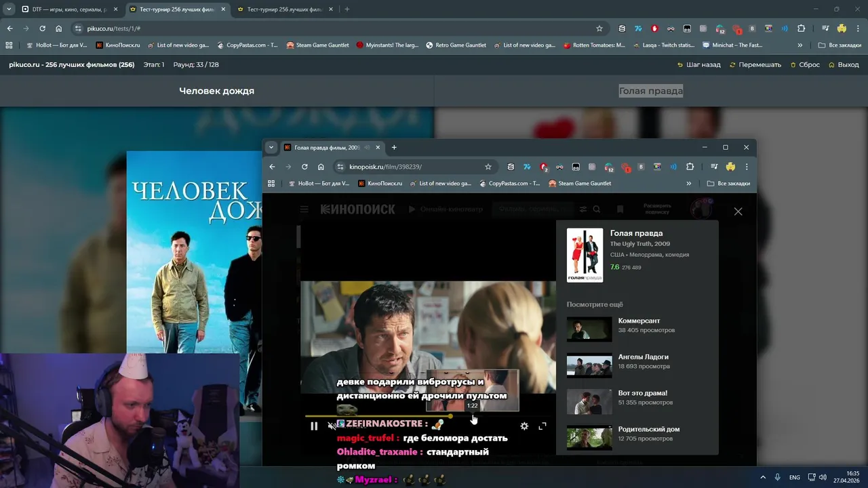Open Голая правда poster in trailer sidebar
The image size is (868, 488).
pos(585,255)
